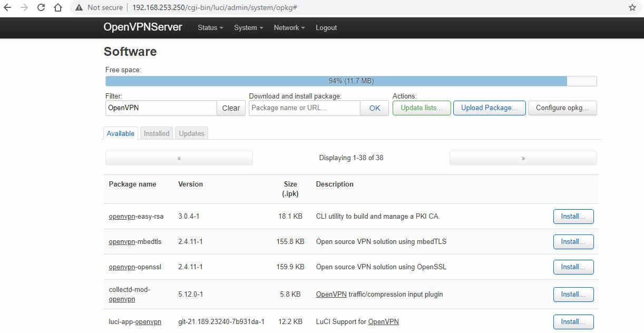The image size is (644, 333).
Task: Click the traffic/compression input plugin description
Action: pos(379,295)
